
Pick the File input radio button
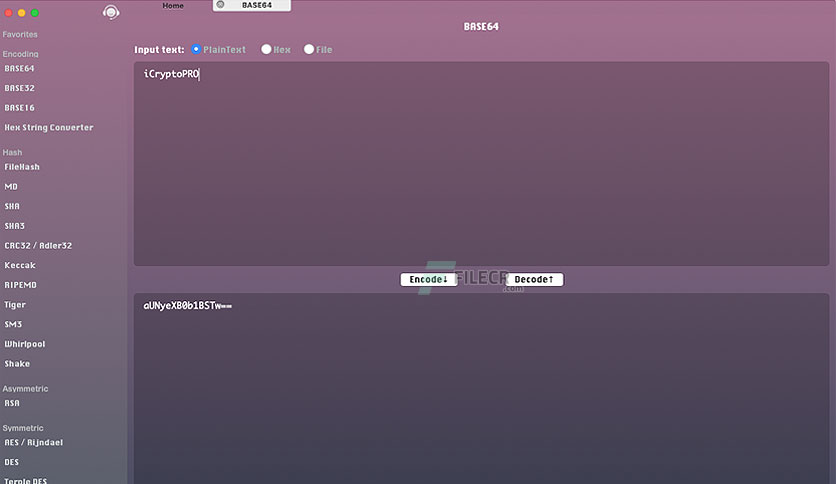point(309,49)
